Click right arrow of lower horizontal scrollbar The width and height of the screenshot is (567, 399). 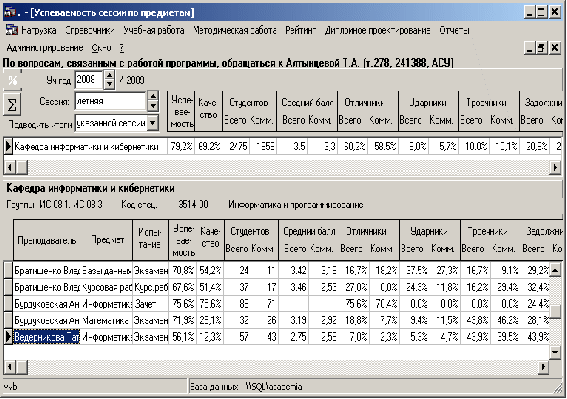543,368
